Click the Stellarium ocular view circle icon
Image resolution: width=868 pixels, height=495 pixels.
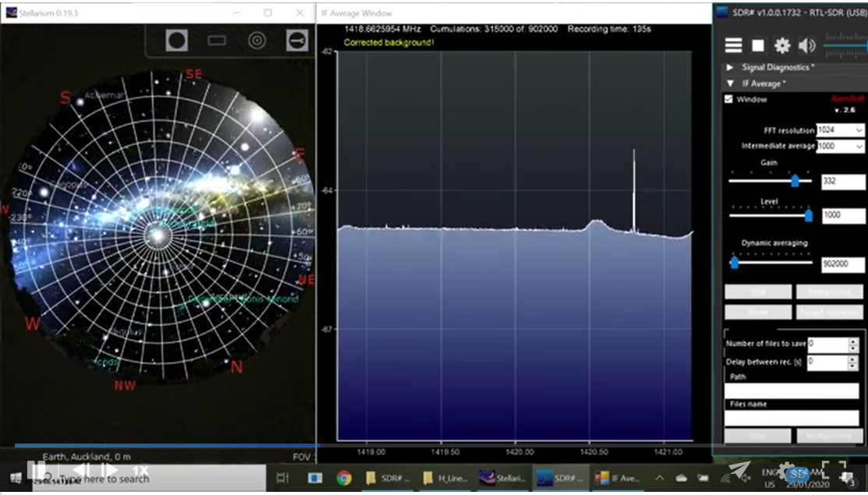point(177,41)
